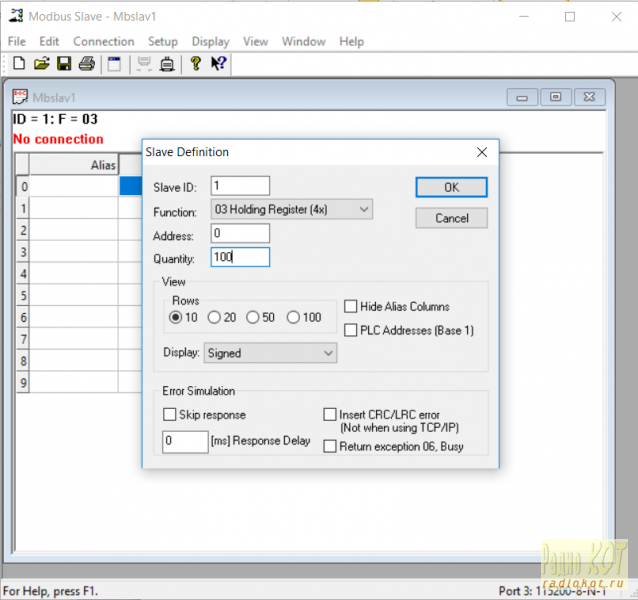Open the Connection menu
638x600 pixels.
[103, 41]
